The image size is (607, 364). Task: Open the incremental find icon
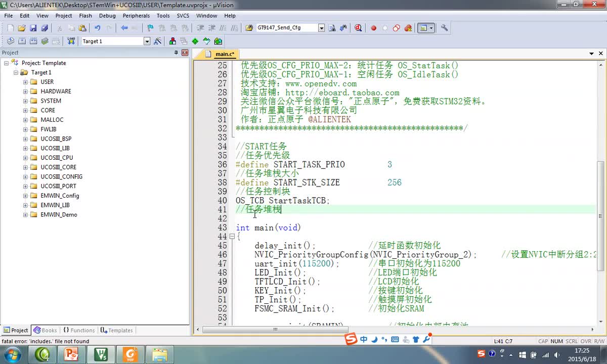coord(344,28)
